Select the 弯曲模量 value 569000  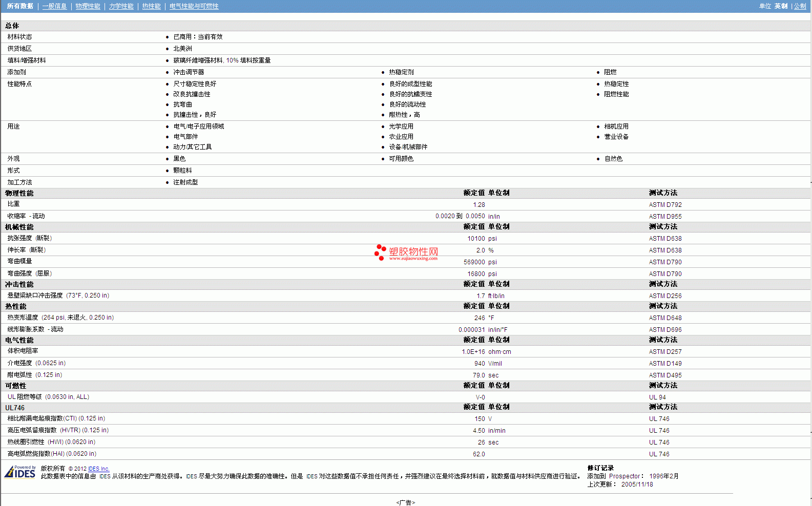pos(474,262)
